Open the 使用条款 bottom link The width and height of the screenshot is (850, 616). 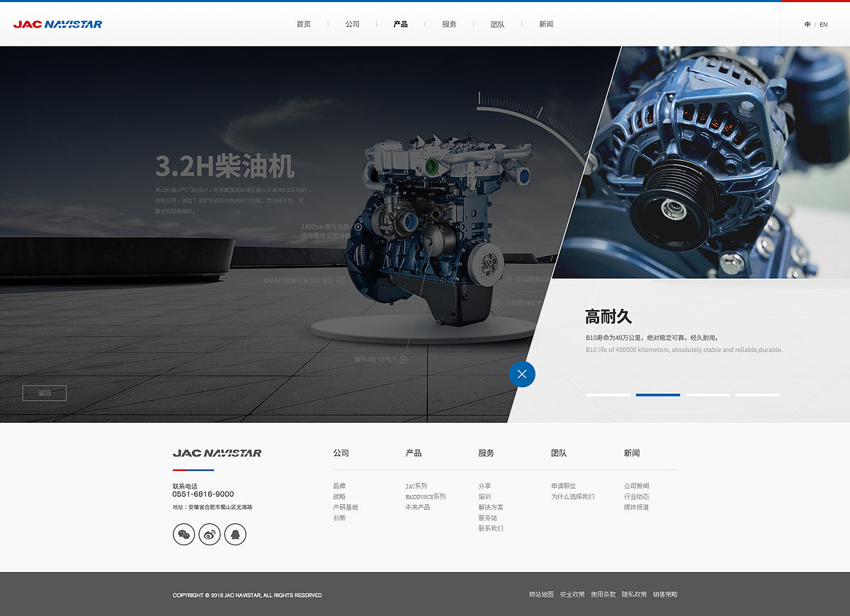(603, 594)
